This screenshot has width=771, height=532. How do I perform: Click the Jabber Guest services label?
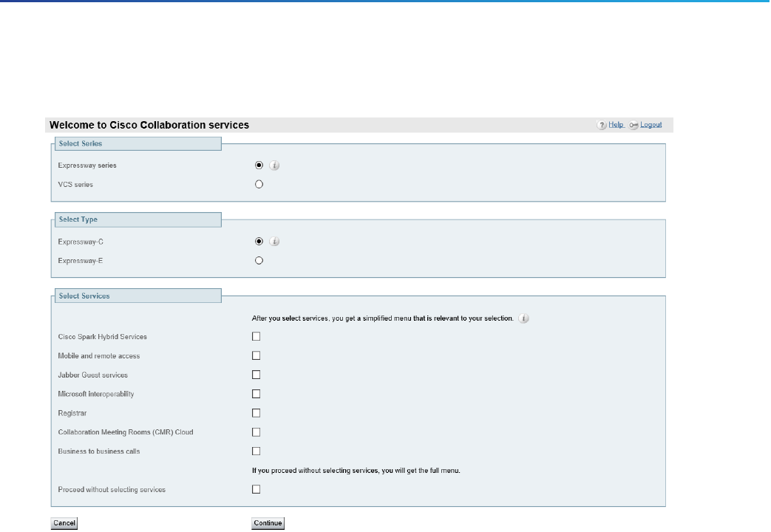click(x=93, y=375)
